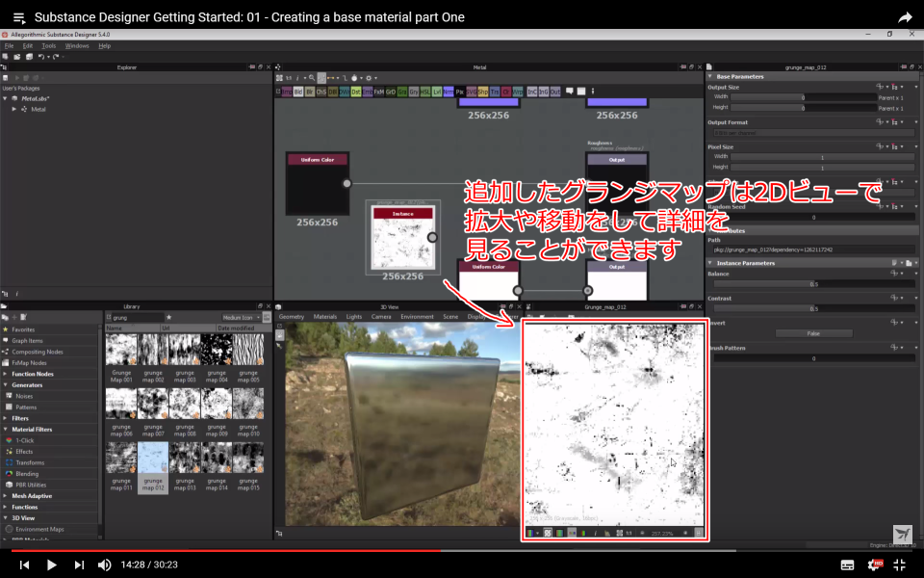Image resolution: width=924 pixels, height=578 pixels.
Task: Open the Help menu
Action: click(104, 45)
